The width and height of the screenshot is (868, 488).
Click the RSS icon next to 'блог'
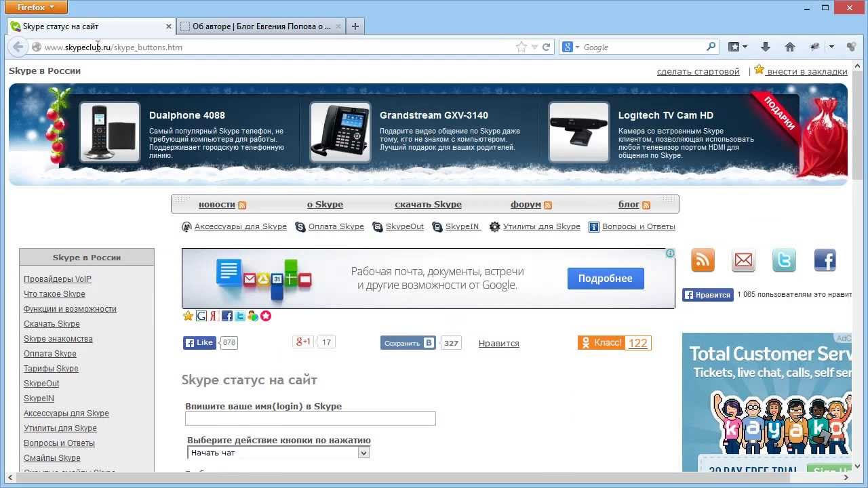[646, 205]
